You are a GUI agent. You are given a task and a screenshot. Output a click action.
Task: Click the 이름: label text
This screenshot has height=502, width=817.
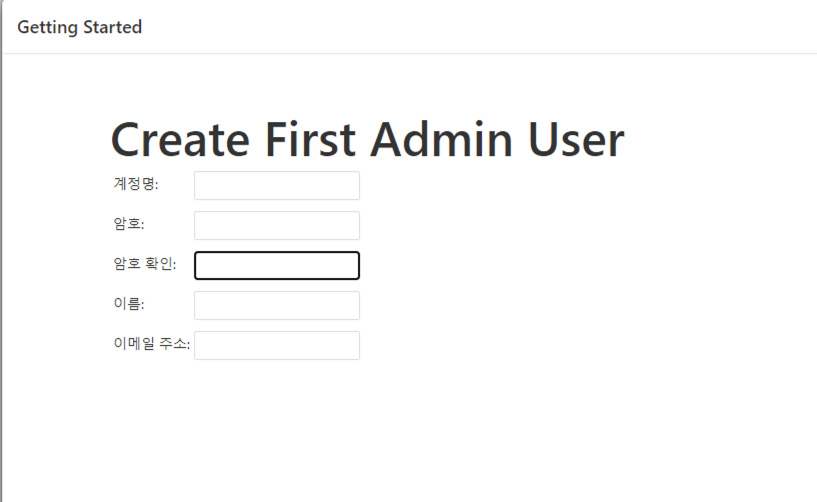pos(129,303)
